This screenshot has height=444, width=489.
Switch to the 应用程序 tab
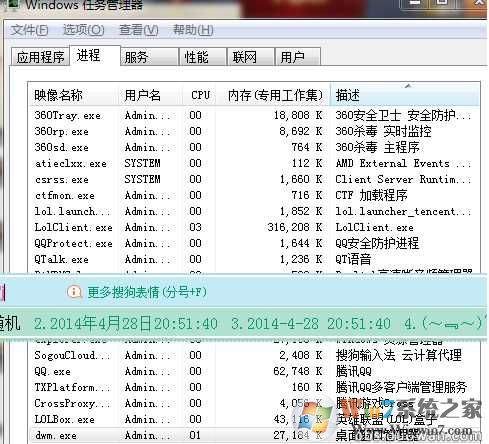(x=40, y=57)
